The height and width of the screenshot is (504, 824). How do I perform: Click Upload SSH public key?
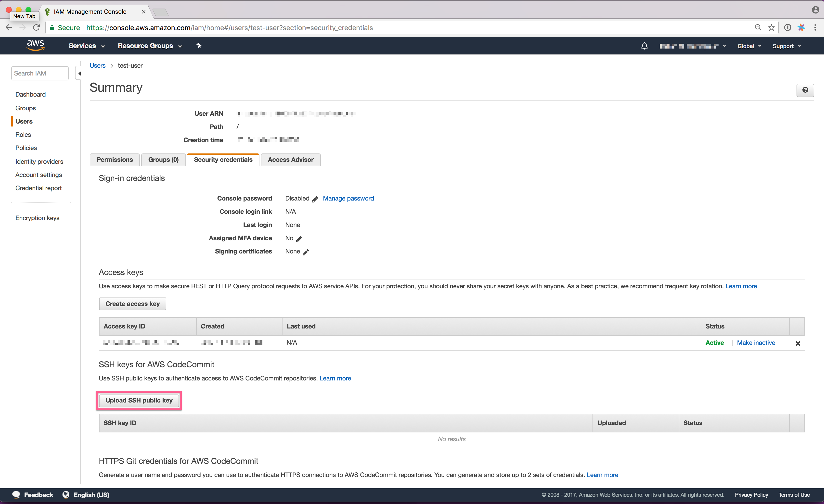pos(139,400)
